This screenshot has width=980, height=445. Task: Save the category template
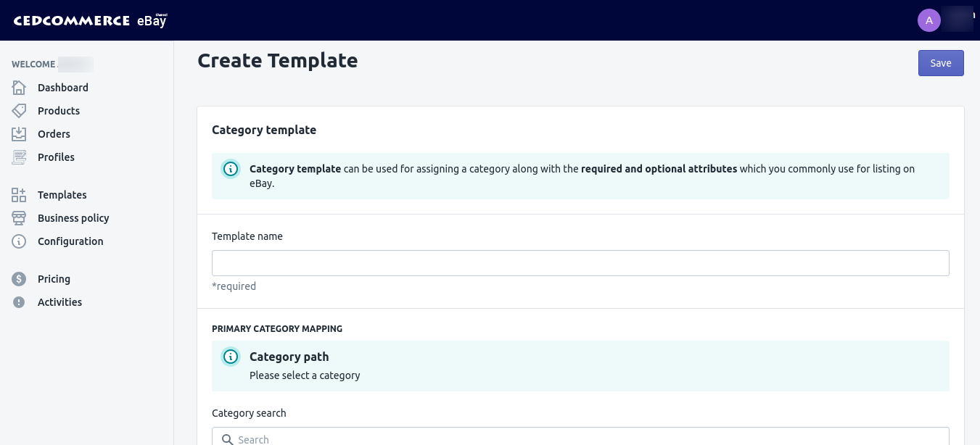pyautogui.click(x=940, y=63)
